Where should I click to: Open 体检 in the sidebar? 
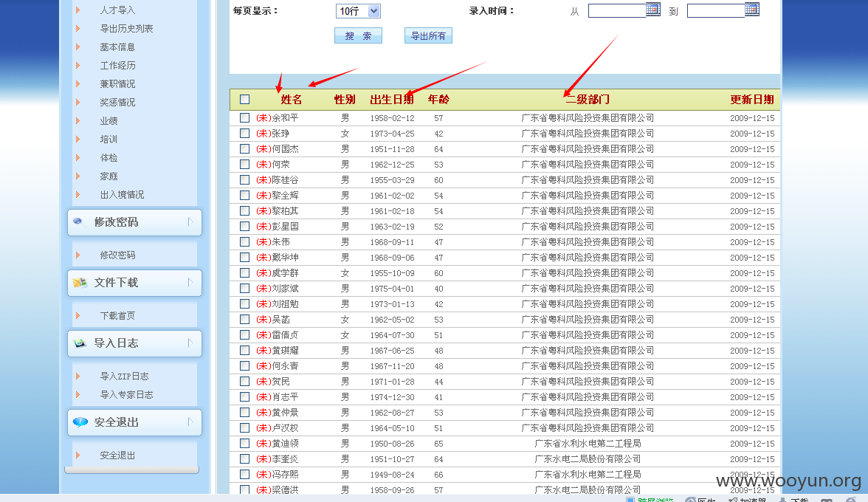pyautogui.click(x=108, y=158)
